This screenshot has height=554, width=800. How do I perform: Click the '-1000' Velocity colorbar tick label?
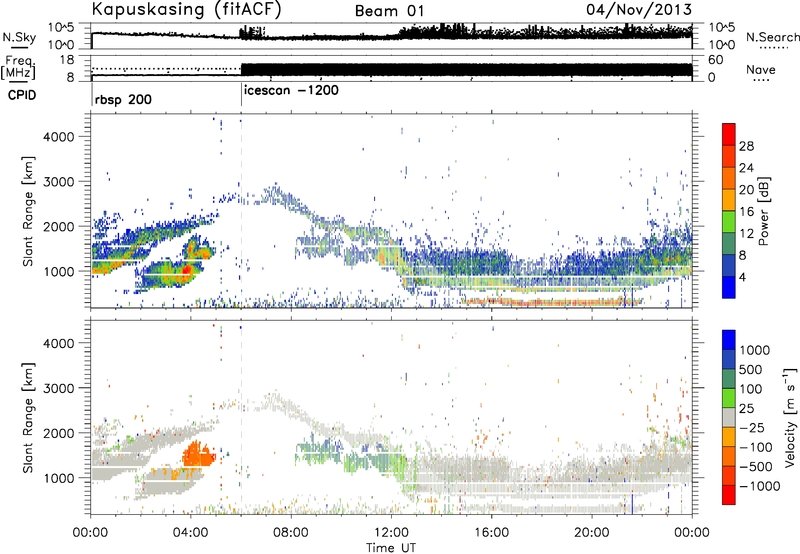click(759, 486)
